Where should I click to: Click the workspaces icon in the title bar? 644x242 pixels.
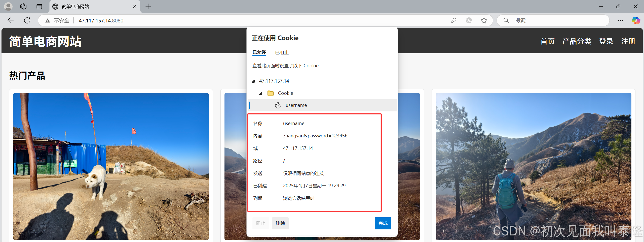coord(23,6)
